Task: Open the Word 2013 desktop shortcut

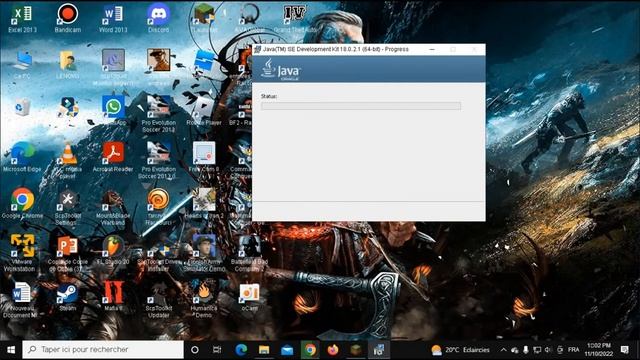Action: pyautogui.click(x=113, y=18)
